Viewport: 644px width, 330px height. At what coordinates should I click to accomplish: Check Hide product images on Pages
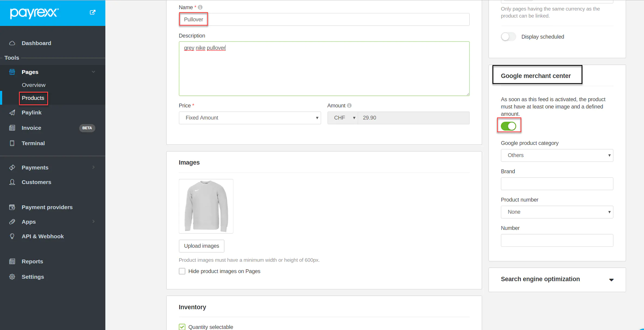[182, 271]
